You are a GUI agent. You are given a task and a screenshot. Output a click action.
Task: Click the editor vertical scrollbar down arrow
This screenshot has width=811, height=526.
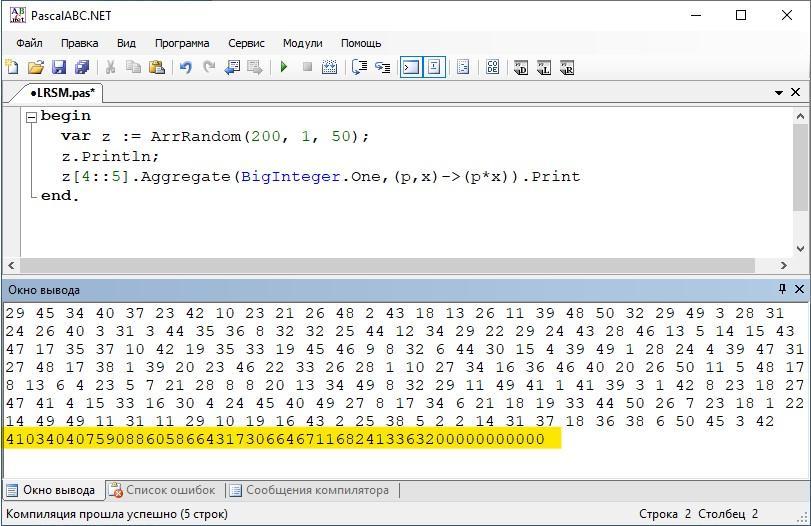coord(800,249)
